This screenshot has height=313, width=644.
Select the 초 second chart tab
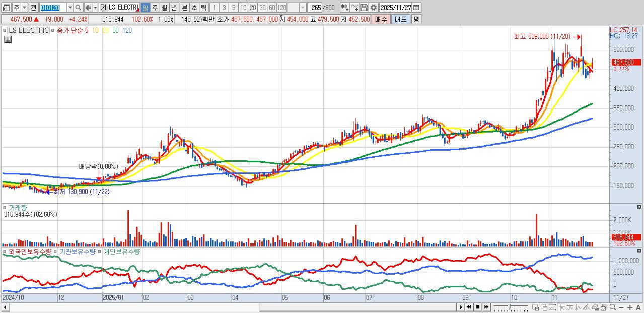coord(194,8)
